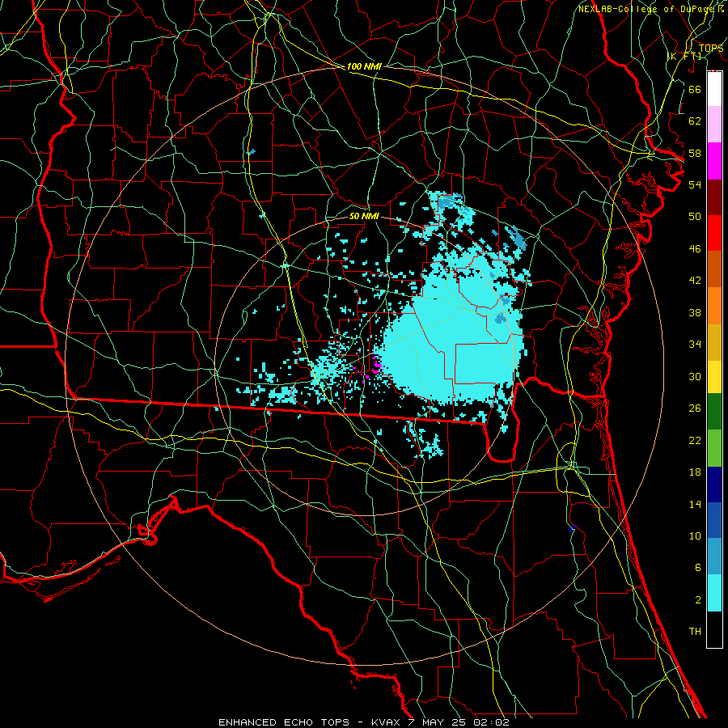Viewport: 728px width, 728px height.
Task: Click the legend value '58'
Action: (x=695, y=153)
